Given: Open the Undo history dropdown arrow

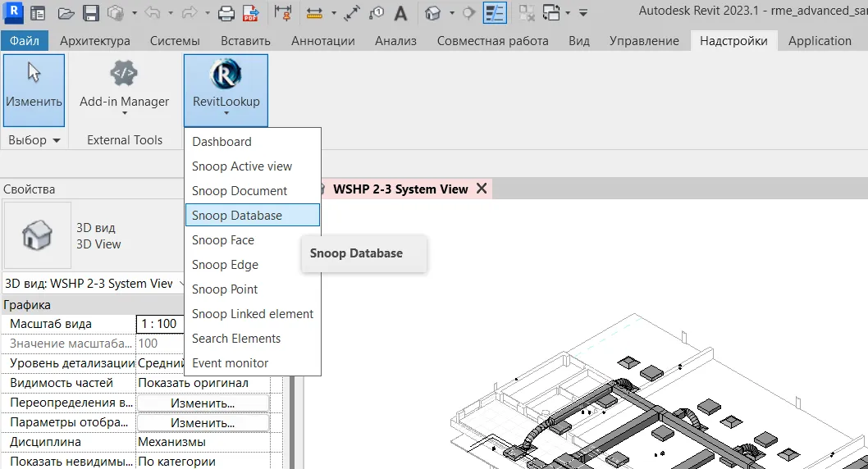Looking at the screenshot, I should (171, 13).
